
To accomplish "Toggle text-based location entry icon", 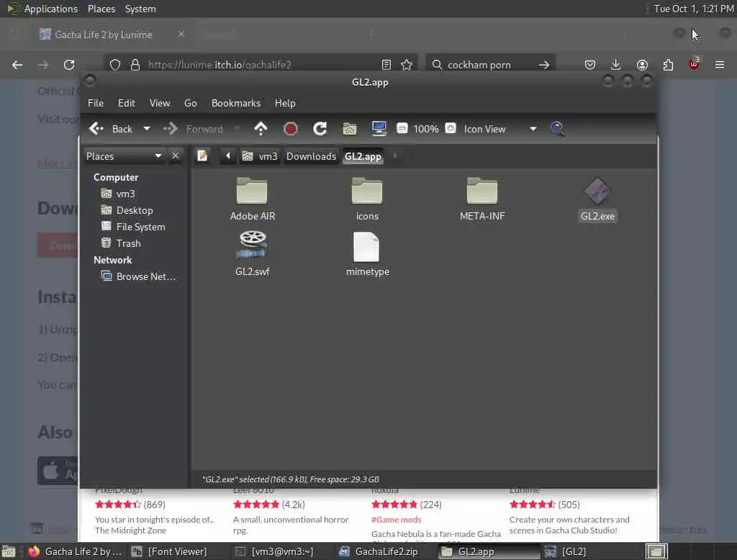I will (202, 155).
